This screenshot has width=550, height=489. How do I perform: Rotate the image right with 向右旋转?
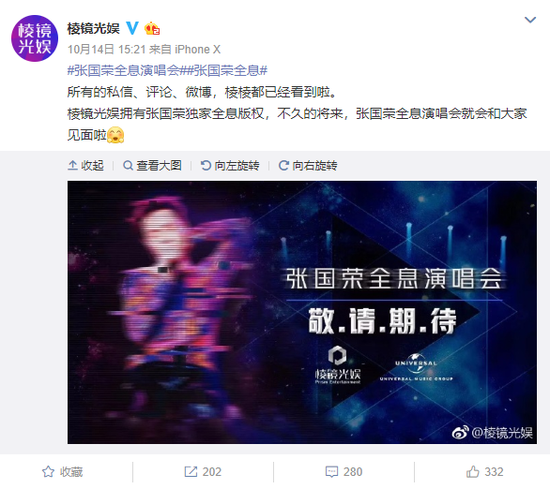(308, 165)
